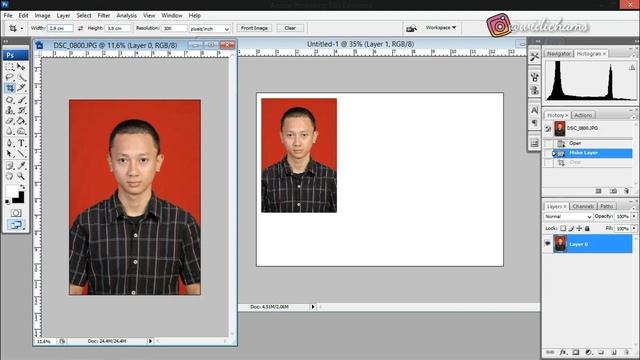Click the Clear button
Viewport: 640px width, 360px height.
(x=290, y=28)
